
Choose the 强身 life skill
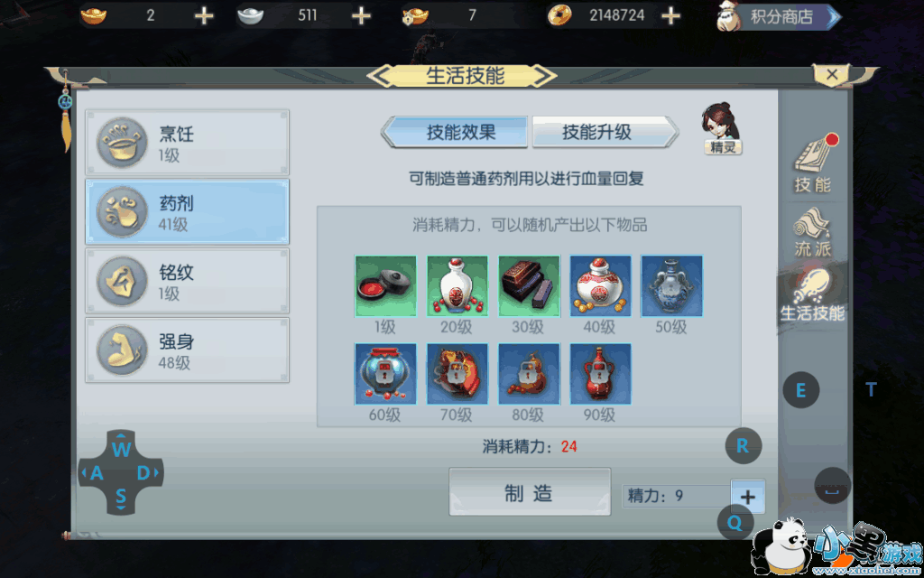[x=188, y=350]
